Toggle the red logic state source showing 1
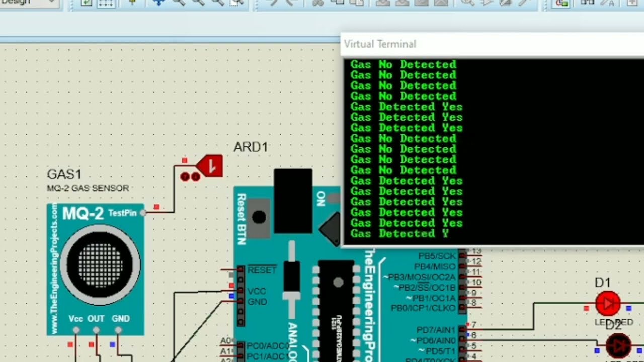 (x=210, y=166)
